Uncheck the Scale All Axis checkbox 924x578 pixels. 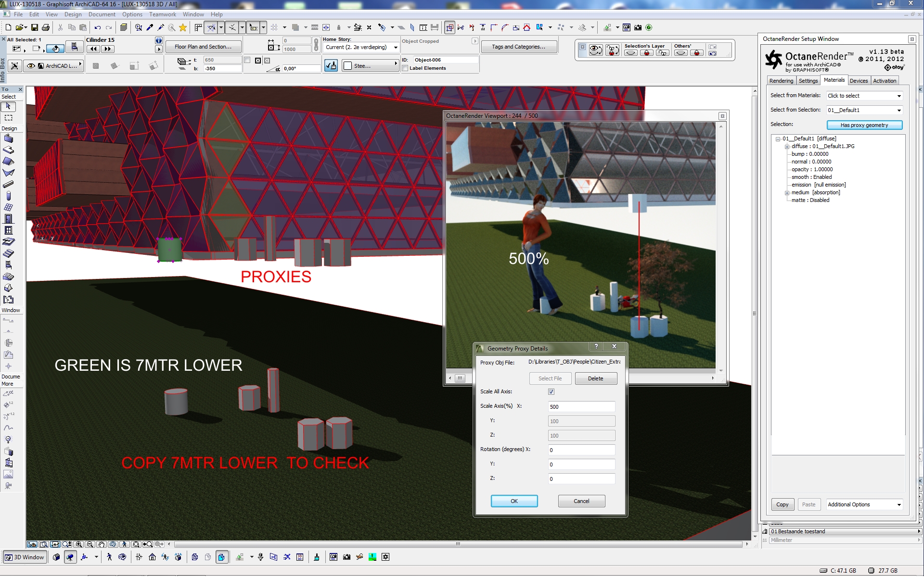(x=551, y=392)
